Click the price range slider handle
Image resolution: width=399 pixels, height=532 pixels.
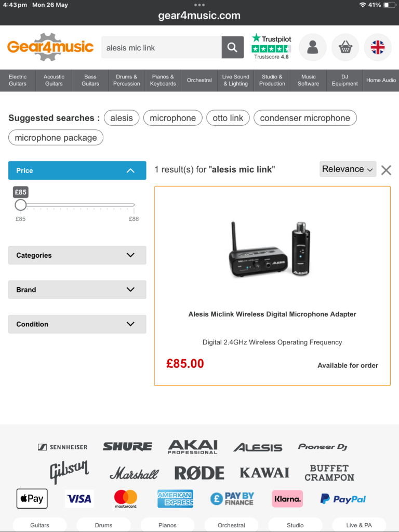click(21, 205)
